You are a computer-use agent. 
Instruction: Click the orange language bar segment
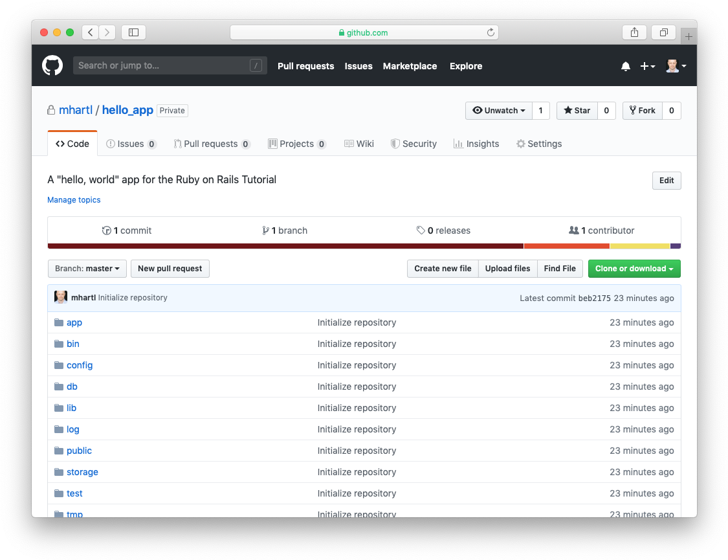[567, 246]
